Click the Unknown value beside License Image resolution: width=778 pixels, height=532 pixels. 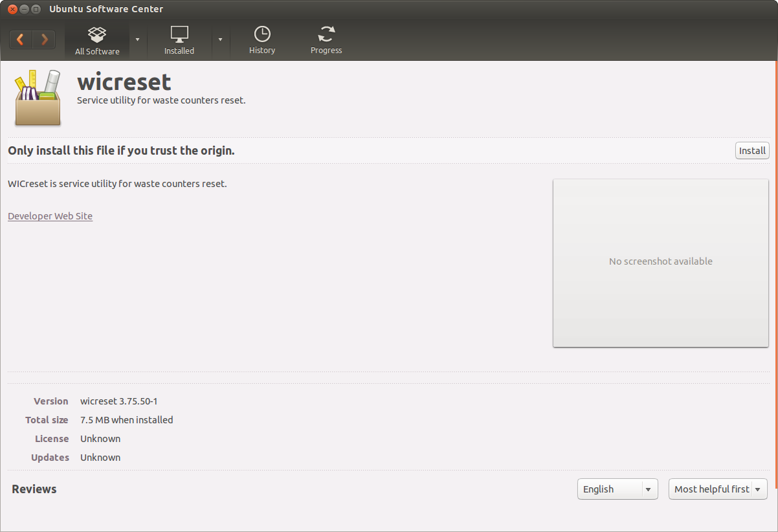100,439
